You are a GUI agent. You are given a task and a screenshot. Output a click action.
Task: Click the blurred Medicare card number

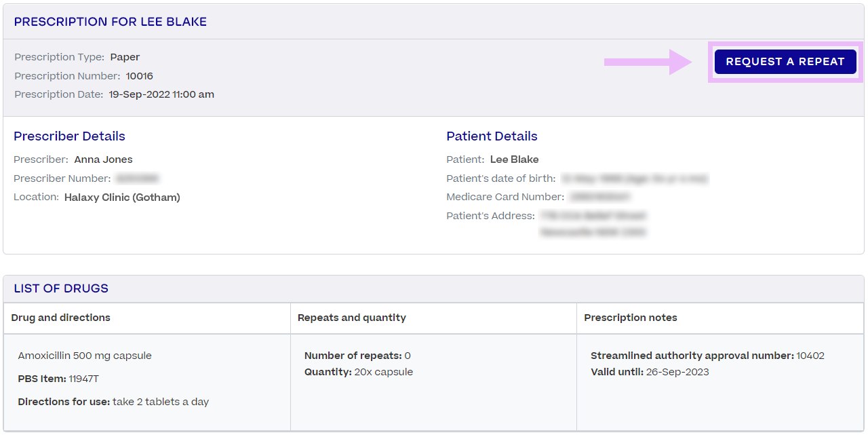600,197
